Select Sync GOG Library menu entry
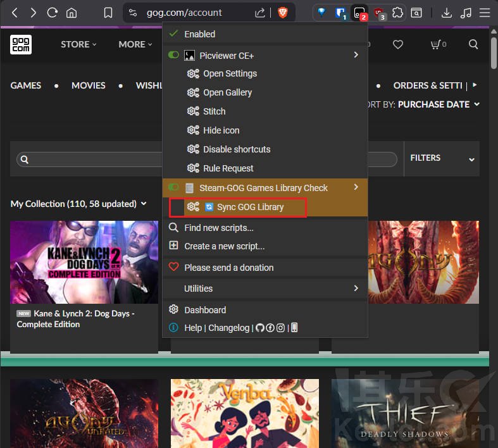The width and height of the screenshot is (498, 448). (x=250, y=207)
